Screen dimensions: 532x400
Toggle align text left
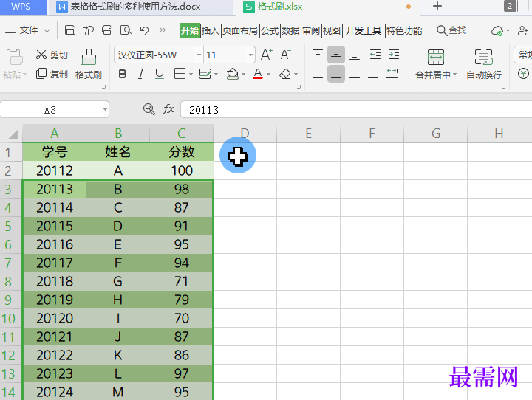pyautogui.click(x=318, y=74)
